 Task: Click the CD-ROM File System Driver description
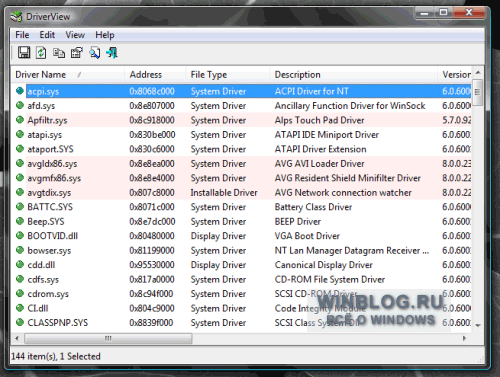click(330, 279)
